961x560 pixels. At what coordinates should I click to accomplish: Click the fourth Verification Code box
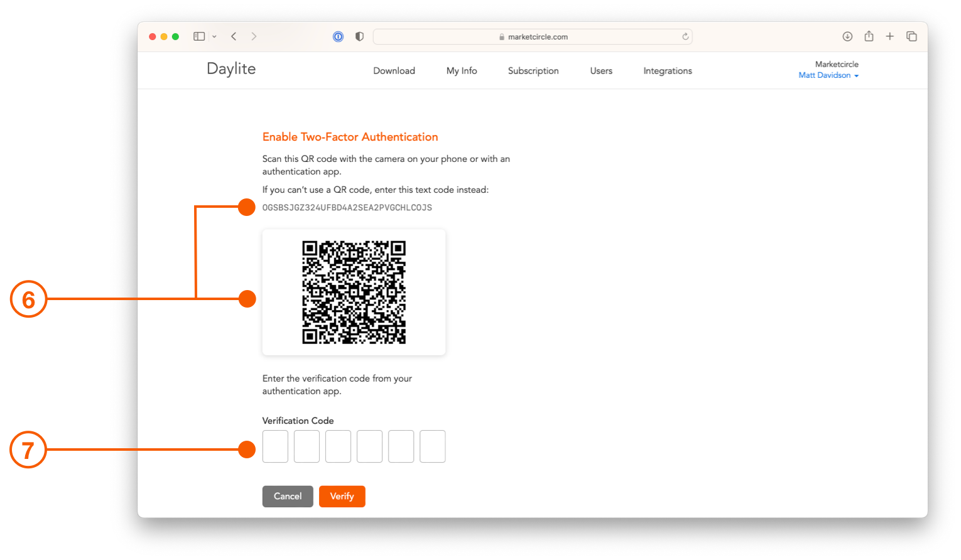pyautogui.click(x=369, y=446)
